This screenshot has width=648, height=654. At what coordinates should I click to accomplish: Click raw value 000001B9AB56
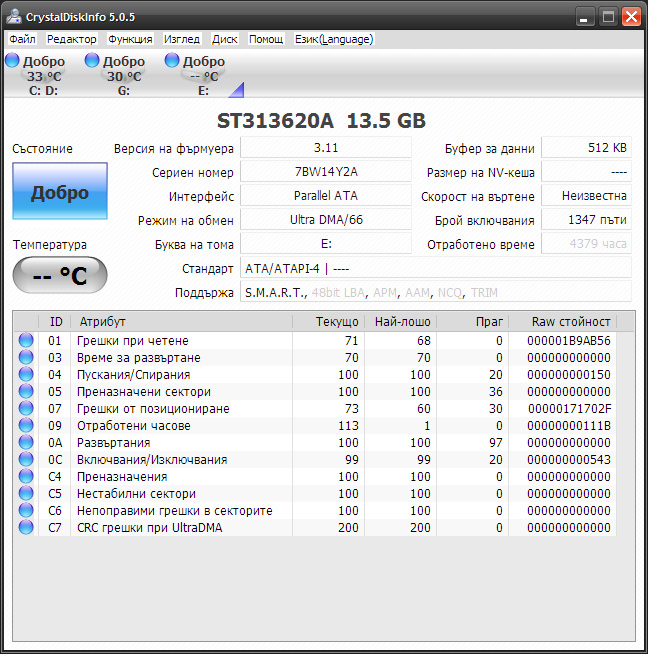(569, 341)
